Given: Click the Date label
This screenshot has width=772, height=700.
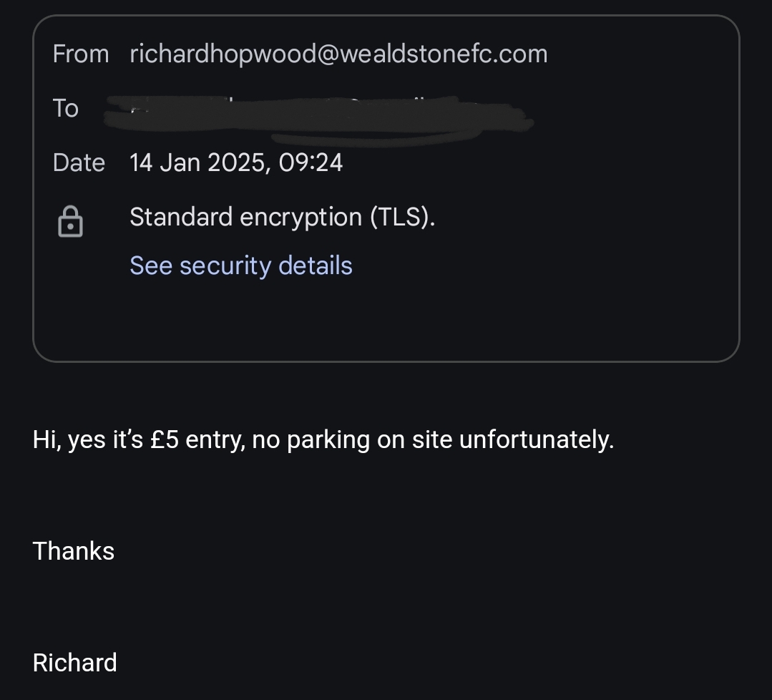Looking at the screenshot, I should click(x=79, y=162).
